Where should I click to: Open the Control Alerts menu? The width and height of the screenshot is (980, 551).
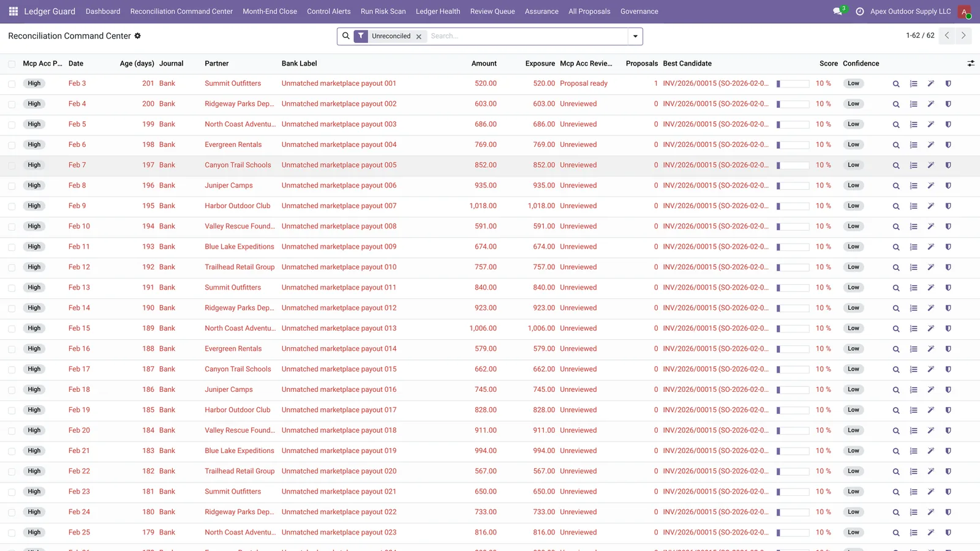tap(329, 12)
